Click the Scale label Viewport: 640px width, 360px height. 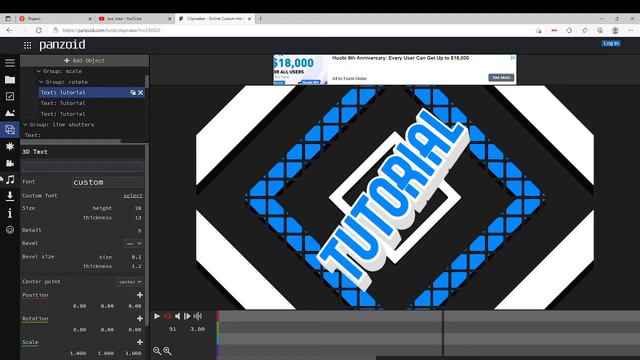(30, 342)
